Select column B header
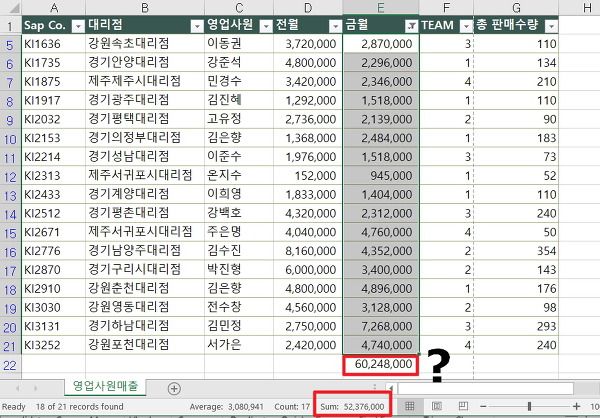The width and height of the screenshot is (600, 418). pos(145,8)
